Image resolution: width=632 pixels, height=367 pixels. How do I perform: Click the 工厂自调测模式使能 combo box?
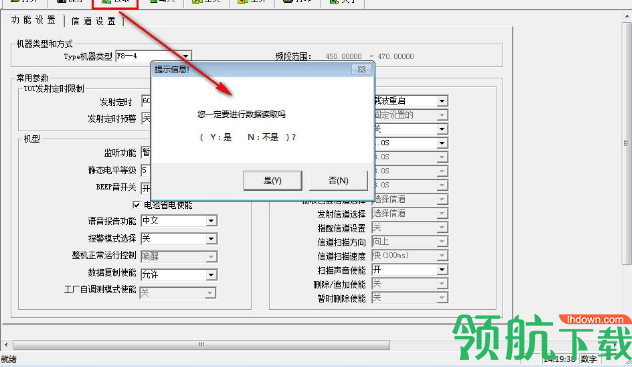[178, 293]
